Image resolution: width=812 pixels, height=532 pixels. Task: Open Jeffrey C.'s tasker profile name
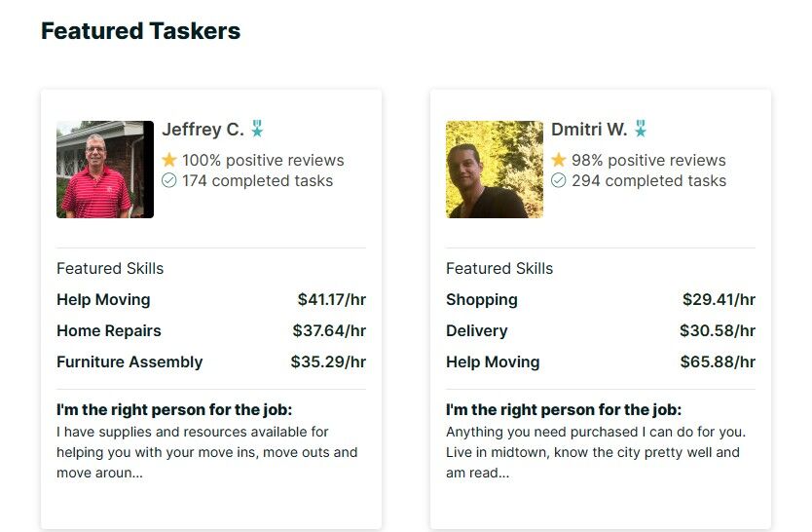click(203, 130)
